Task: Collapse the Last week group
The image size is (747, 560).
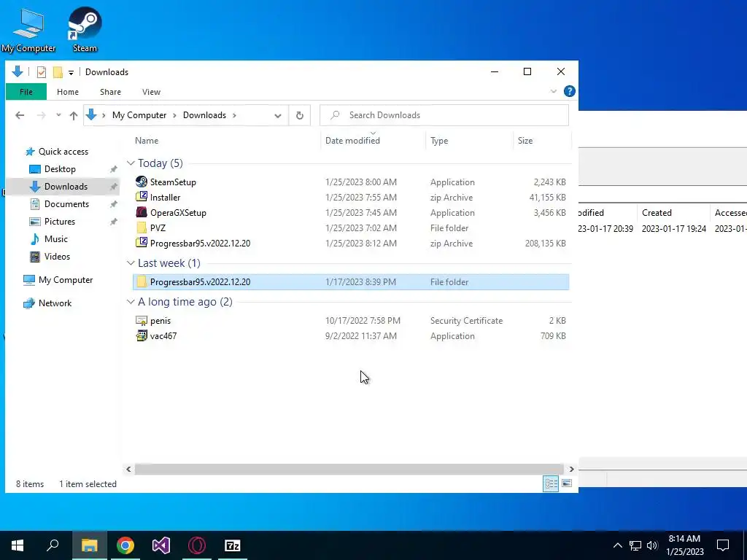Action: click(131, 262)
